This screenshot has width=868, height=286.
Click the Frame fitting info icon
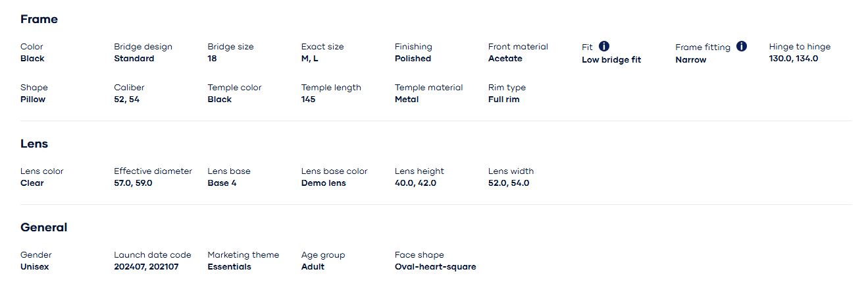742,46
